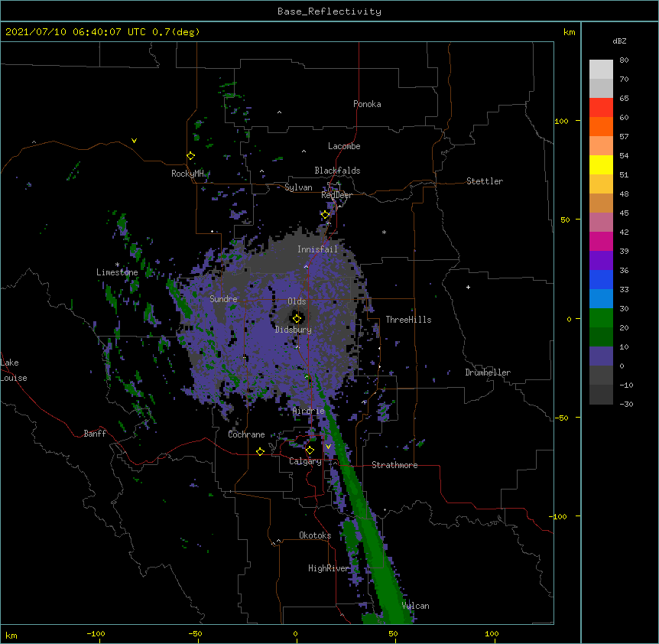Viewport: 659px width, 644px height.
Task: Click the Sundre city label
Action: [223, 299]
